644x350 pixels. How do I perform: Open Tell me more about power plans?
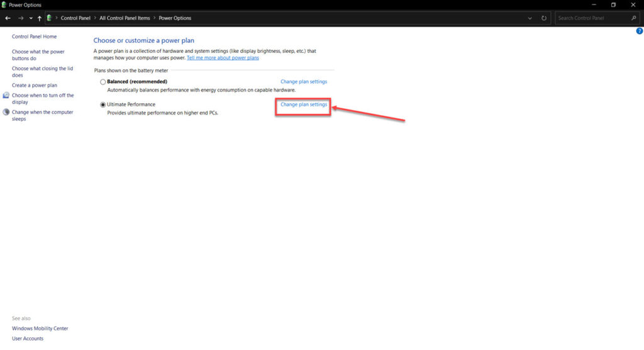pos(223,58)
